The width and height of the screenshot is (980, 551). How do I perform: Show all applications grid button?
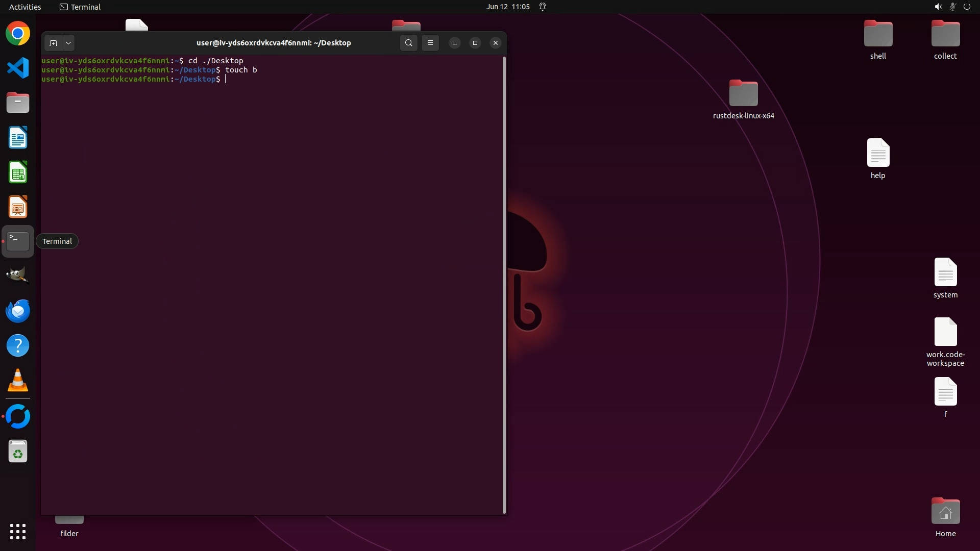(18, 532)
